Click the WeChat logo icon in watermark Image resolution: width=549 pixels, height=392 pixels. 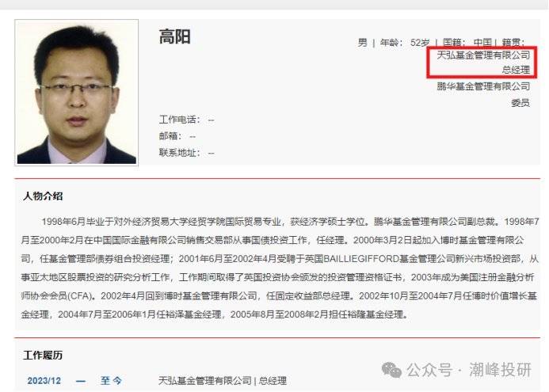coord(391,370)
